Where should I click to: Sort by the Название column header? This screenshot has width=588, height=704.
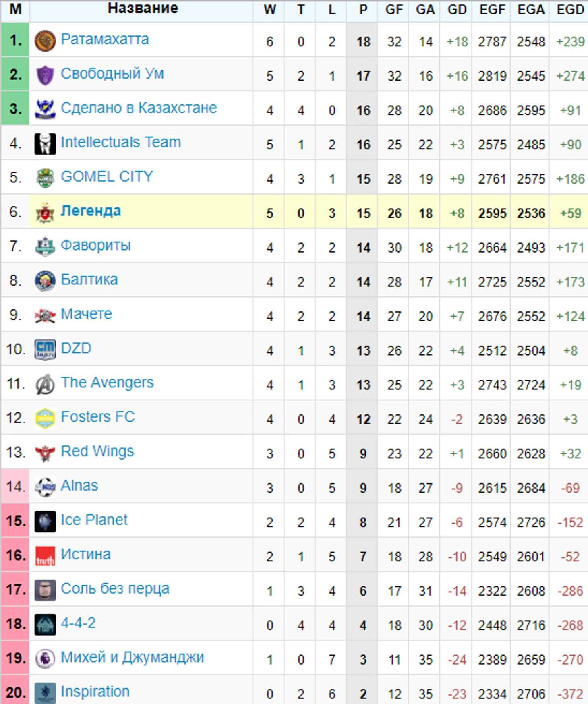pos(143,8)
